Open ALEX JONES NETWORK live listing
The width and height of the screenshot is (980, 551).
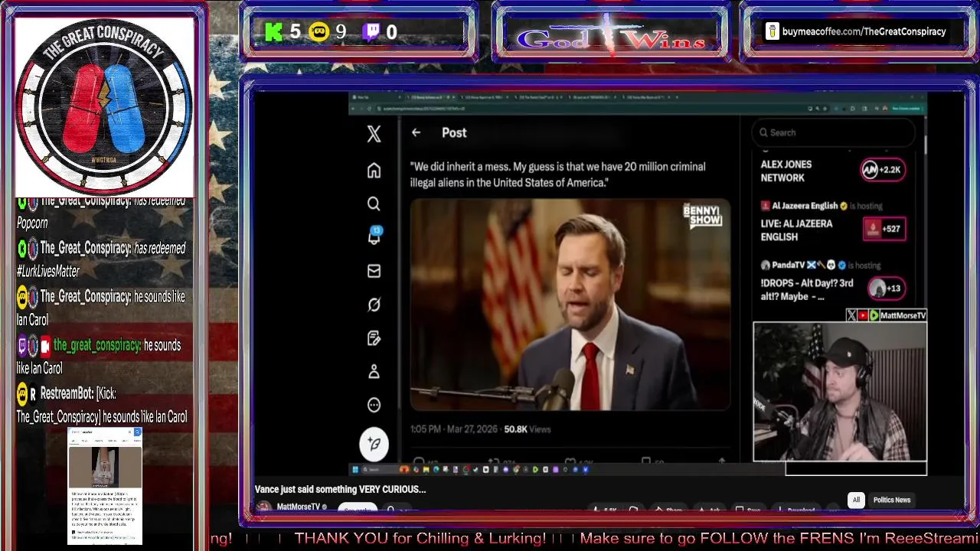(x=786, y=171)
